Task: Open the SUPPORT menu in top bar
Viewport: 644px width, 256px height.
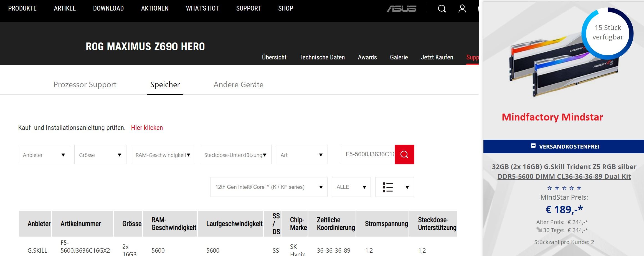Action: (x=249, y=8)
